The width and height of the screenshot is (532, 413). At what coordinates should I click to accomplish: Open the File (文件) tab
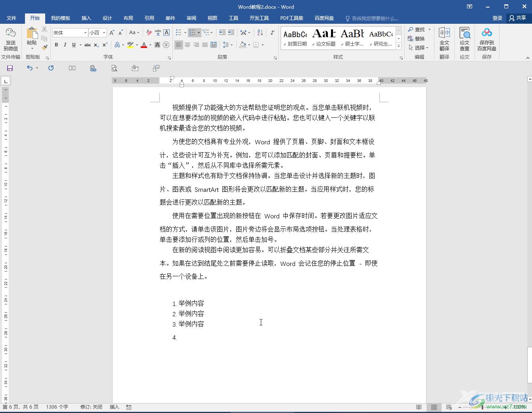[11, 18]
